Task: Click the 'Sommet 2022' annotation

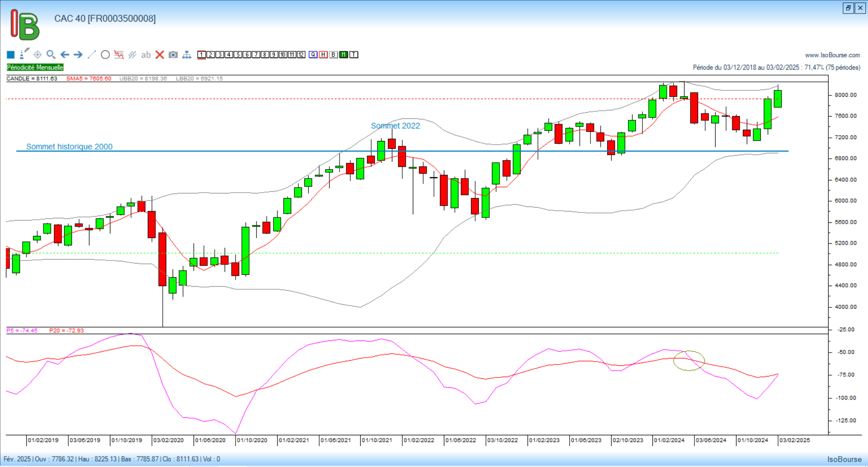Action: pyautogui.click(x=396, y=126)
